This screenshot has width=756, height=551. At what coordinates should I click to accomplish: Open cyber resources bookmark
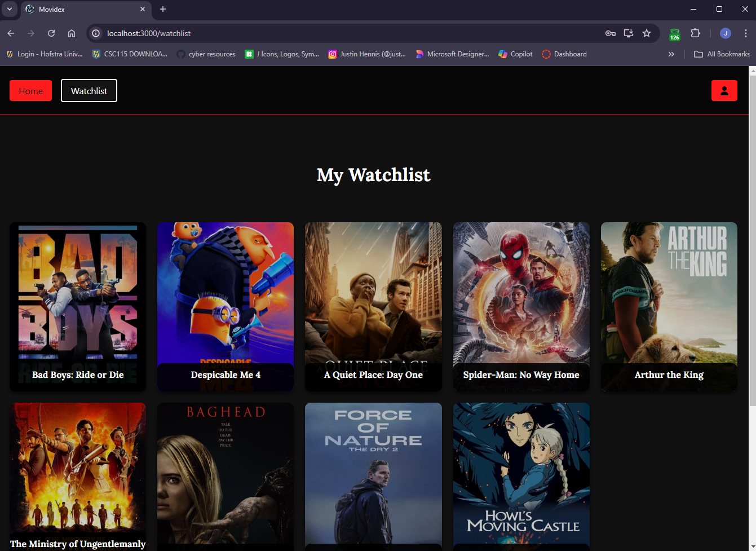(206, 54)
